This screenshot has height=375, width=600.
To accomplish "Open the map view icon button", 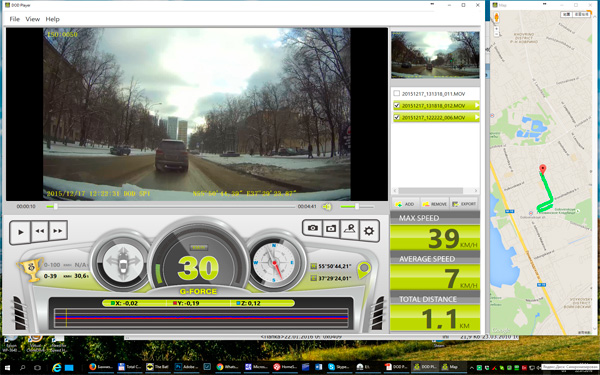I will coord(350,229).
